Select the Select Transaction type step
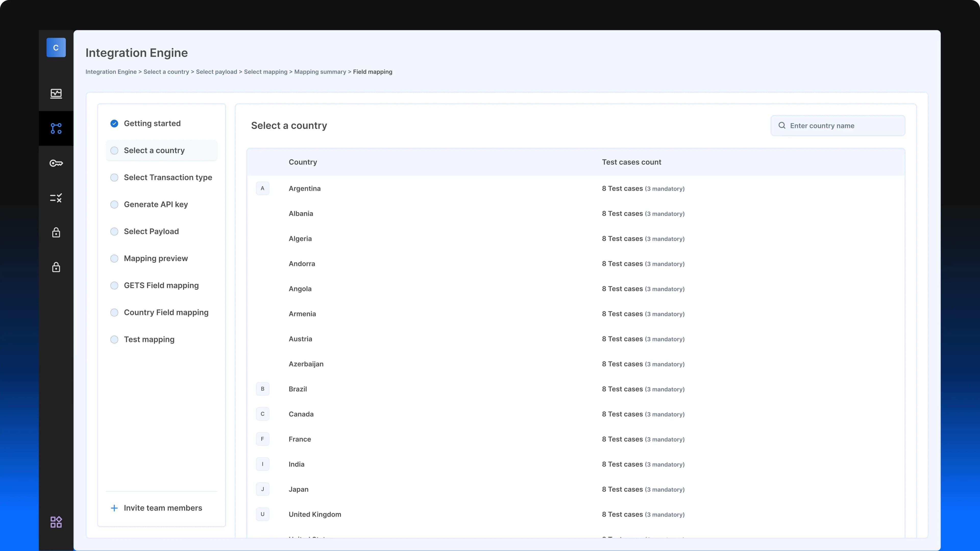This screenshot has width=980, height=551. [x=168, y=178]
